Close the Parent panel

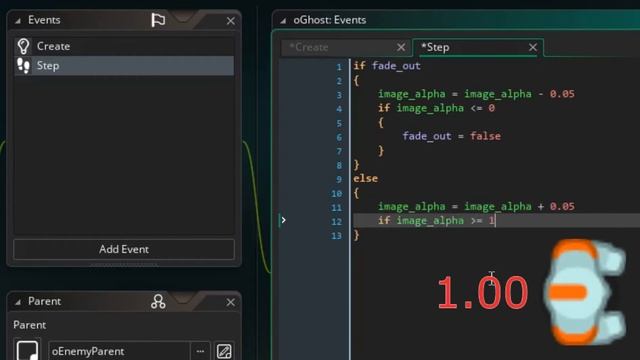(231, 302)
